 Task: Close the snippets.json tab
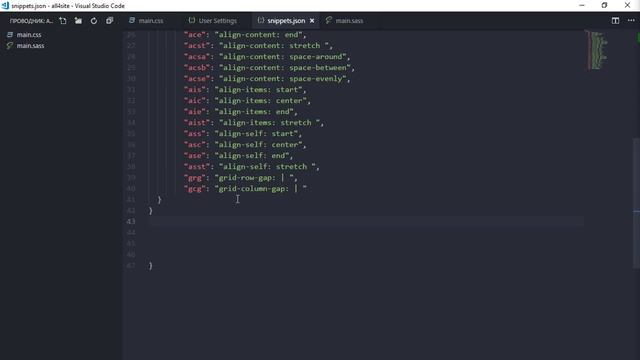(312, 20)
